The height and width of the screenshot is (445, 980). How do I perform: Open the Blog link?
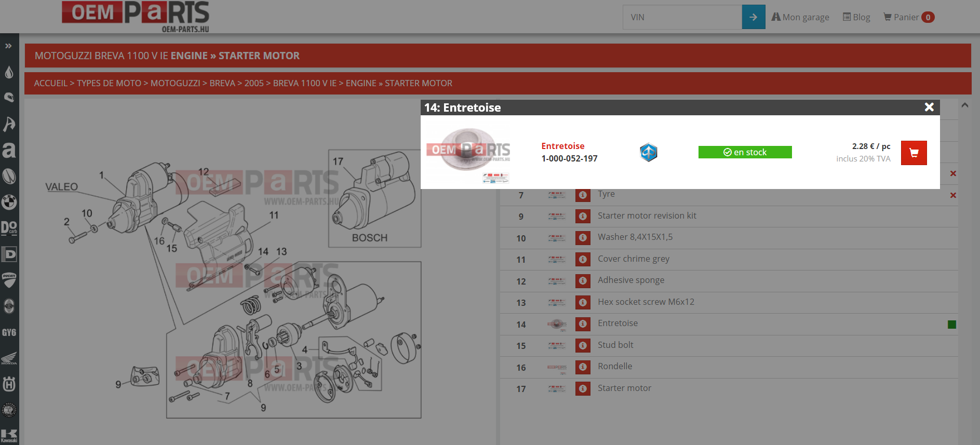(856, 17)
